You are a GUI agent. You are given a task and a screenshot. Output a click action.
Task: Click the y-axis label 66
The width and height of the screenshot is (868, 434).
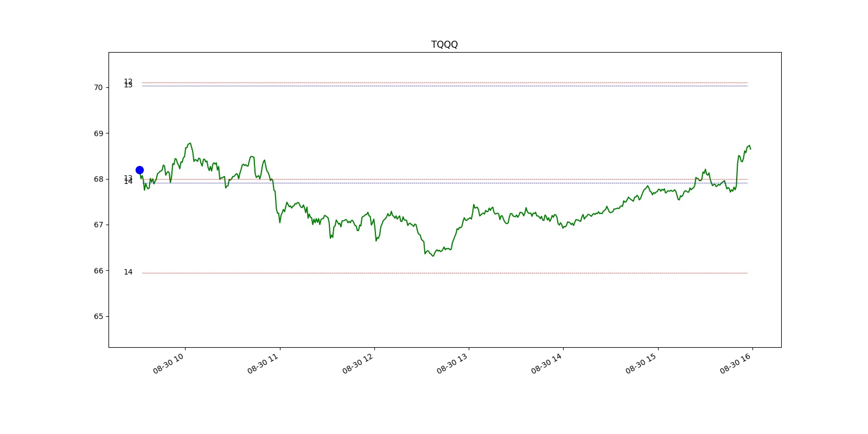[98, 271]
